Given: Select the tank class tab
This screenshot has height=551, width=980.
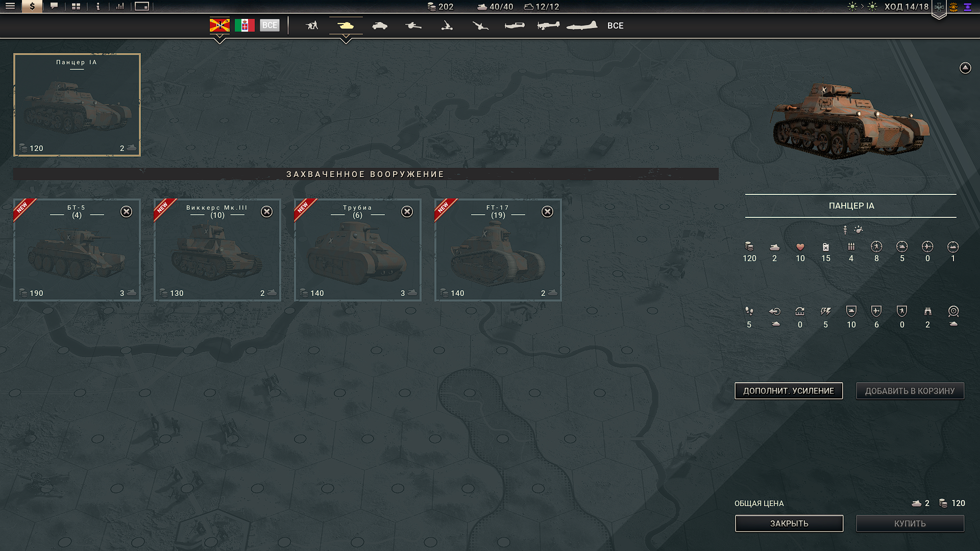Looking at the screenshot, I should click(x=346, y=25).
